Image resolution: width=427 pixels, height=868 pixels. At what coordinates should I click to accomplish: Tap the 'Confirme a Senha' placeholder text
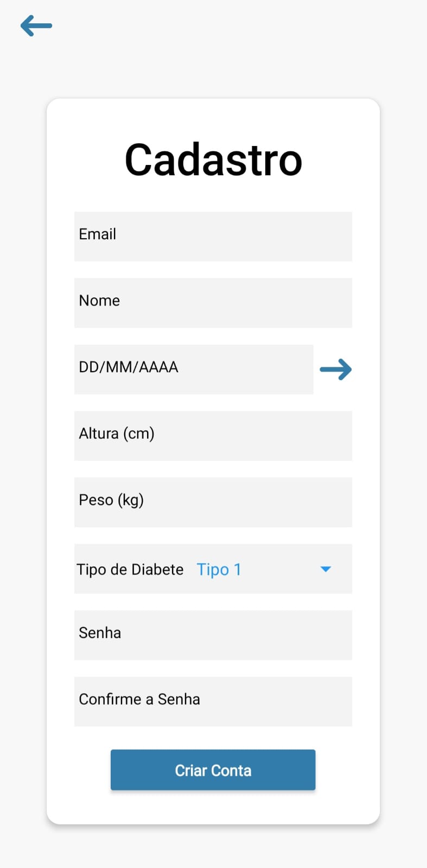pos(139,699)
